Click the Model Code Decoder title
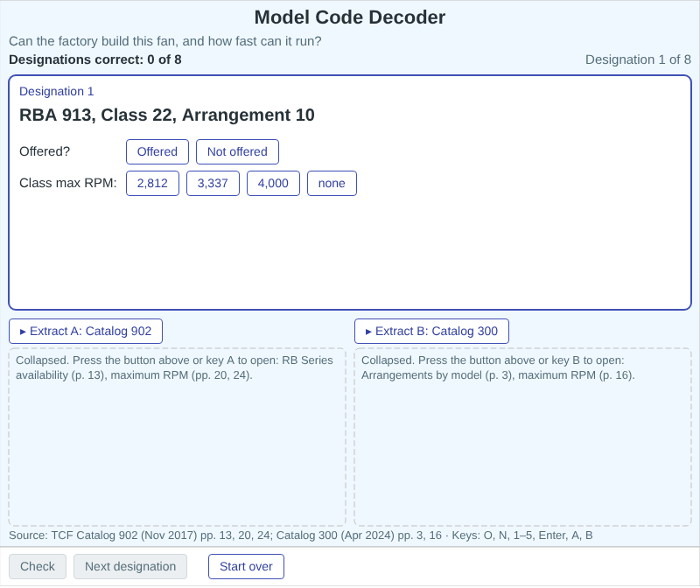 tap(350, 17)
